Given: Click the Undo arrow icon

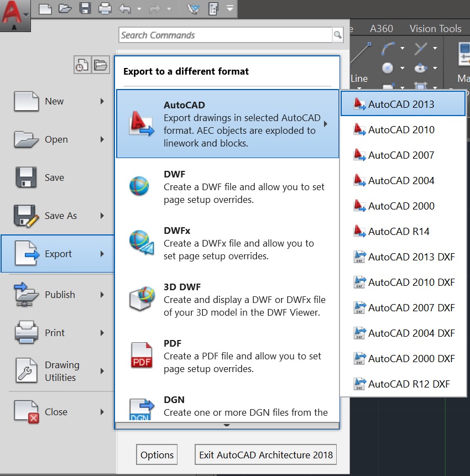Looking at the screenshot, I should [x=125, y=9].
